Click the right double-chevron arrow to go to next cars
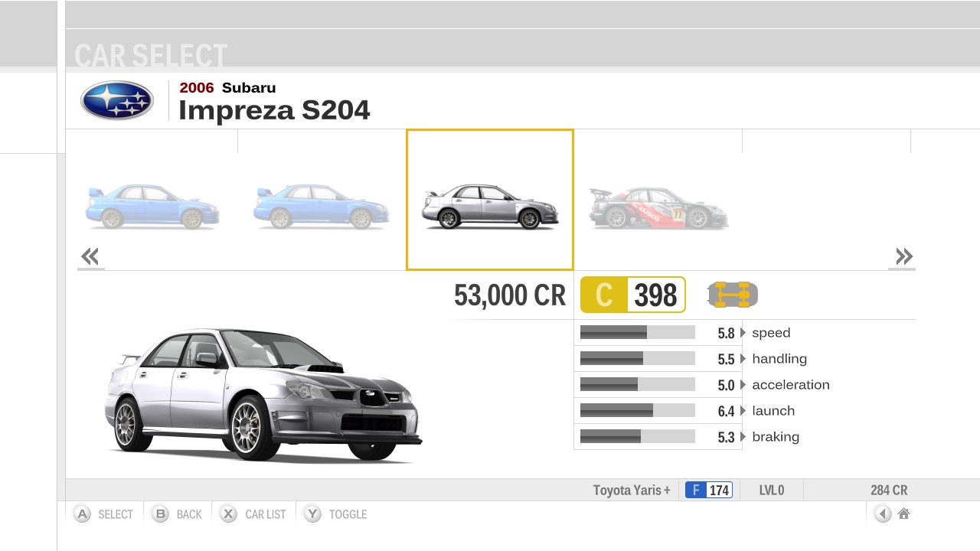This screenshot has width=980, height=551. (903, 256)
